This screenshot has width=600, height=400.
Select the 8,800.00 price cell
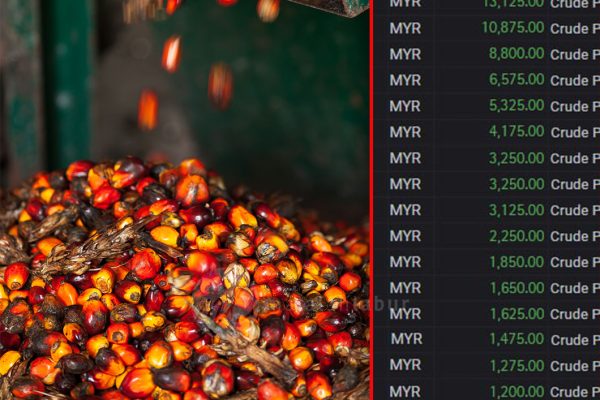pos(515,54)
